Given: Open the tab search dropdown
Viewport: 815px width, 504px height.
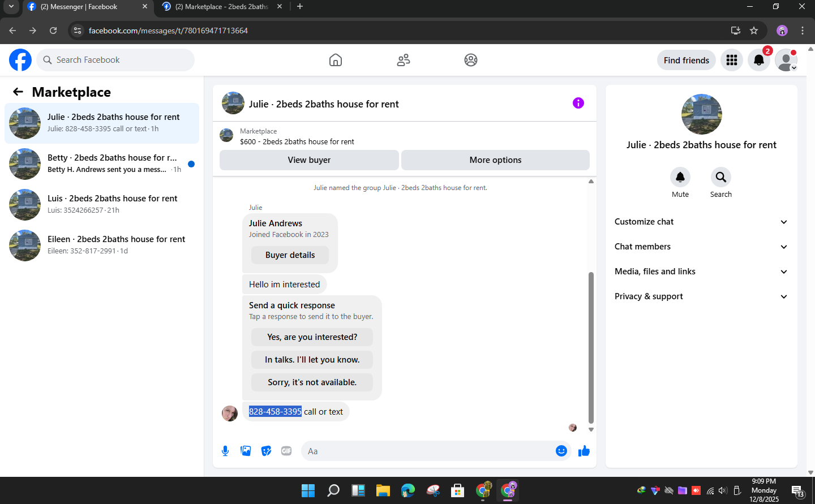Looking at the screenshot, I should [x=11, y=7].
